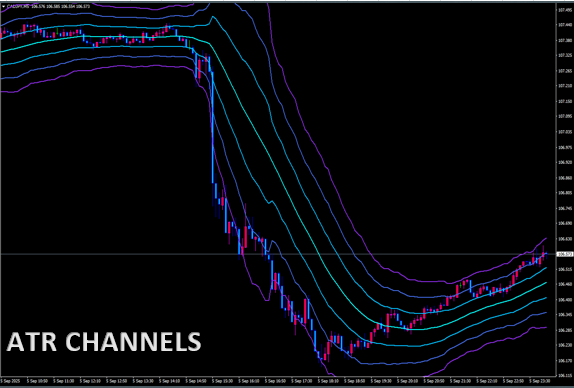Select the current price tag 106.573

(x=564, y=254)
